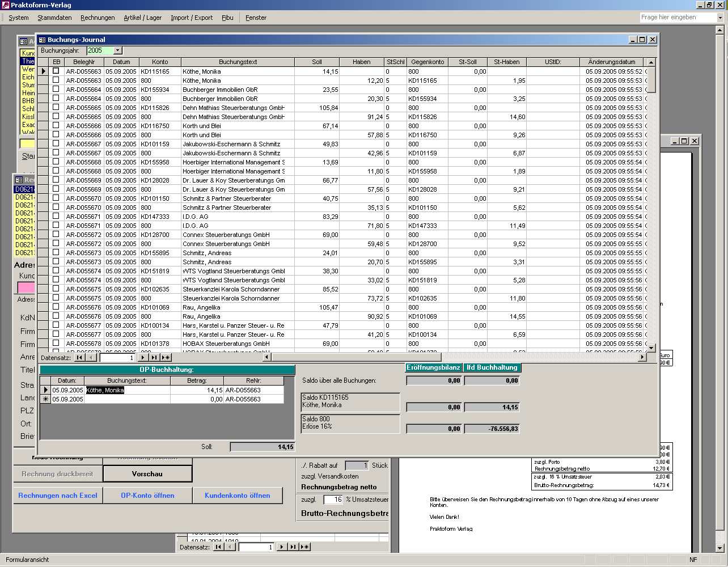Tick EB checkbox for AR-D055672 Konto KD128700

coord(56,234)
